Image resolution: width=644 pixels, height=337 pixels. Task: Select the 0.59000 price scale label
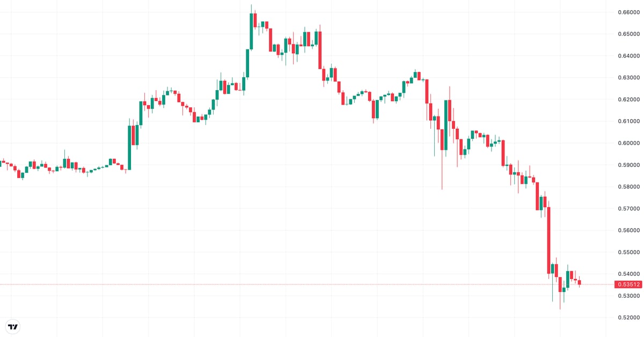click(x=628, y=165)
